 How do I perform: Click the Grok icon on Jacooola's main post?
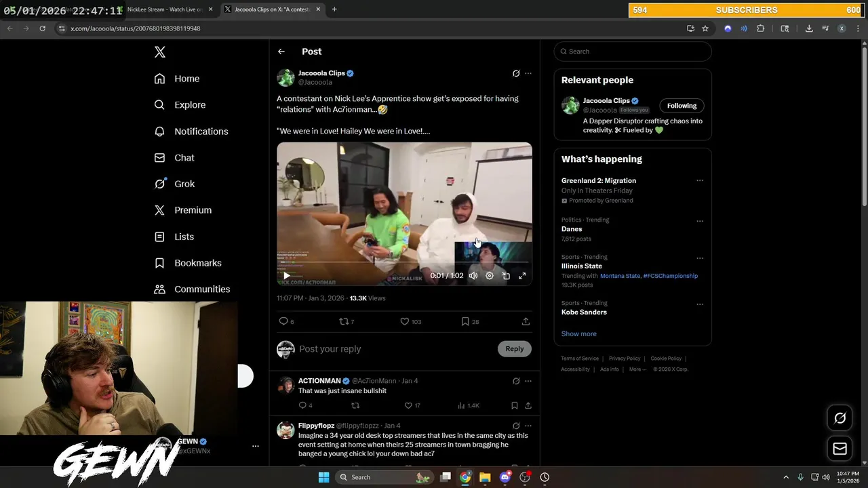pyautogui.click(x=516, y=73)
